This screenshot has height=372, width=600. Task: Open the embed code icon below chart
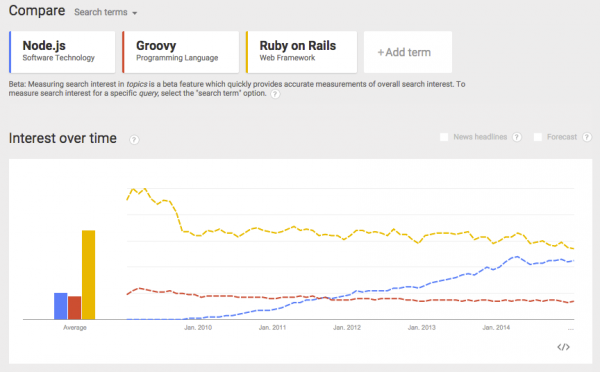563,347
